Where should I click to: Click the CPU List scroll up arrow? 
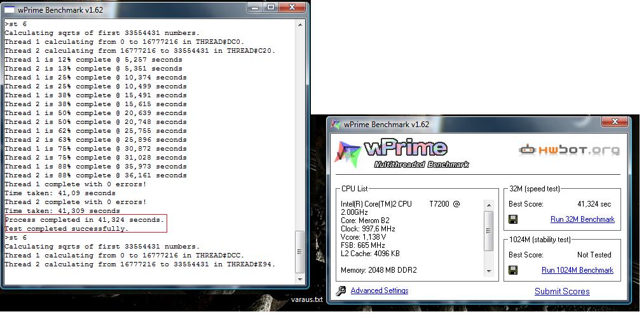(489, 205)
